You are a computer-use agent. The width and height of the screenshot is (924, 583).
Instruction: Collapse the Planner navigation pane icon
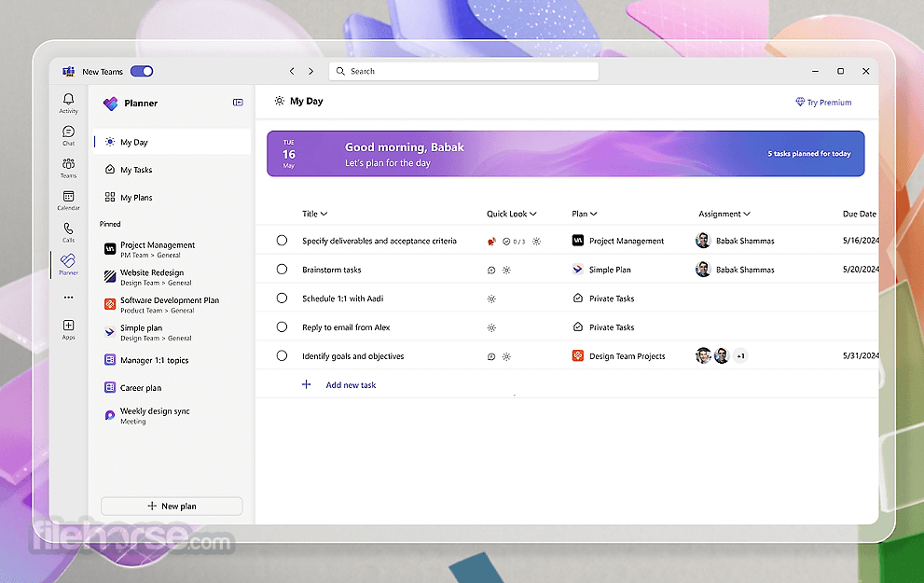click(x=238, y=103)
